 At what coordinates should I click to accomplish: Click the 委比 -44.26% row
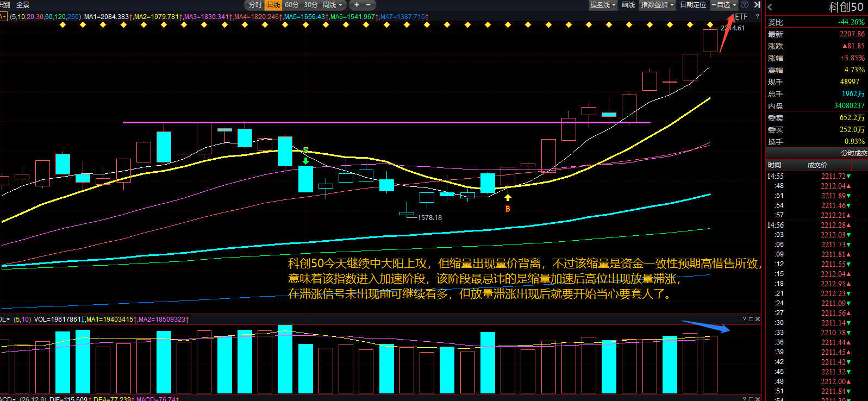point(816,22)
